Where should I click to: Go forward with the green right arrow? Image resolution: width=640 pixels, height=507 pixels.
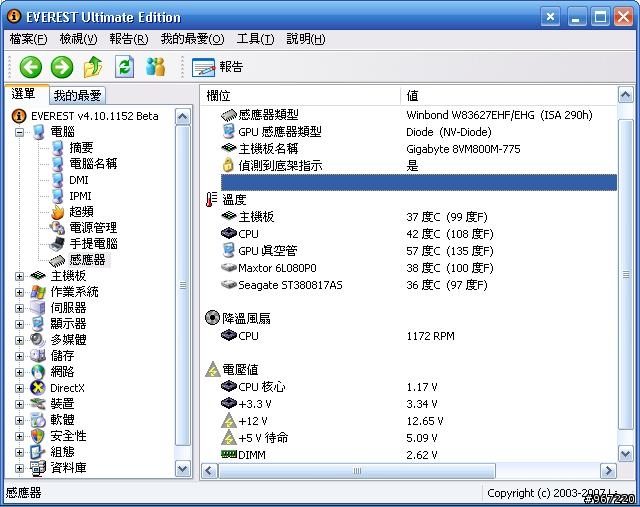coord(62,67)
